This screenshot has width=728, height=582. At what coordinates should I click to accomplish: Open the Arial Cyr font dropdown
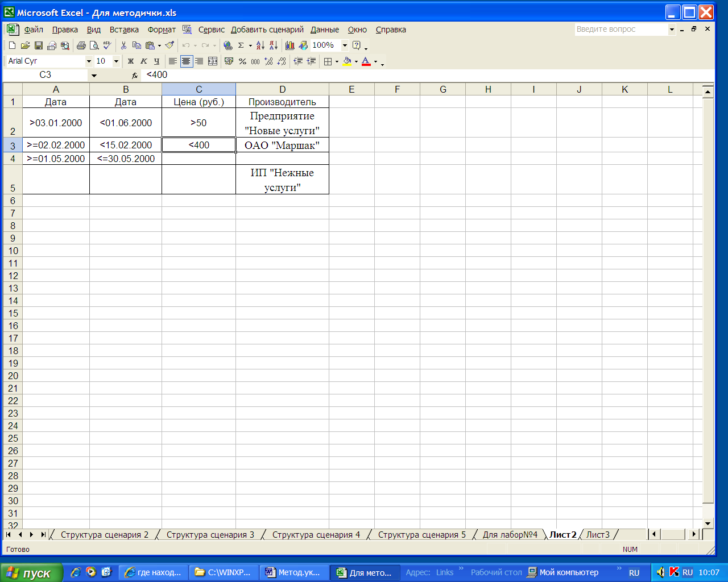[x=89, y=61]
